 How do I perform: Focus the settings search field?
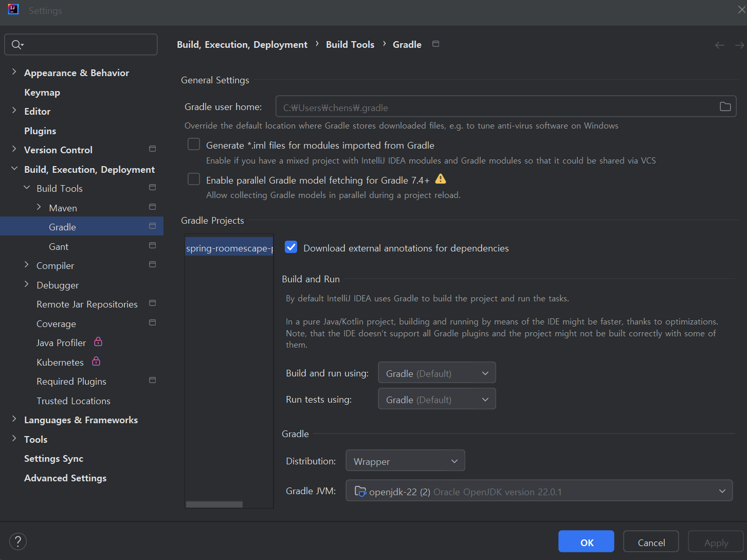pos(81,45)
